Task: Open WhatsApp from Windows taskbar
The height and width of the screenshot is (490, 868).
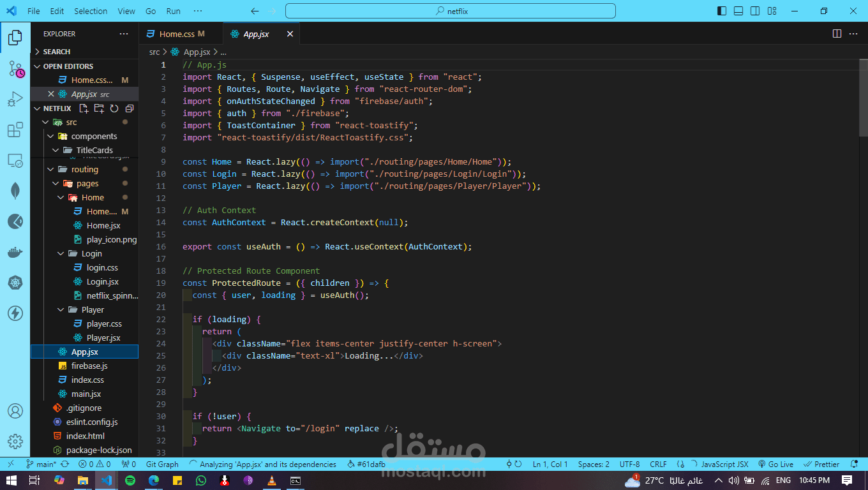Action: point(201,480)
